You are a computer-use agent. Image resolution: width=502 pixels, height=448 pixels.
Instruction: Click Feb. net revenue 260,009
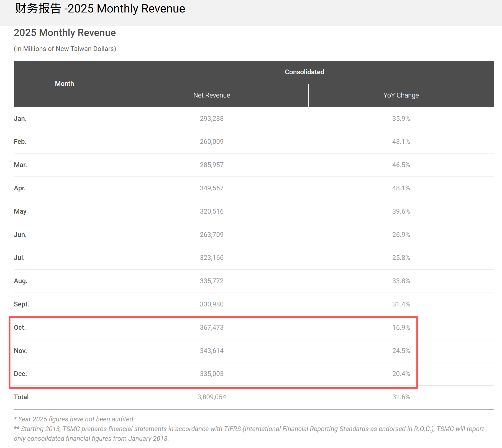point(212,142)
